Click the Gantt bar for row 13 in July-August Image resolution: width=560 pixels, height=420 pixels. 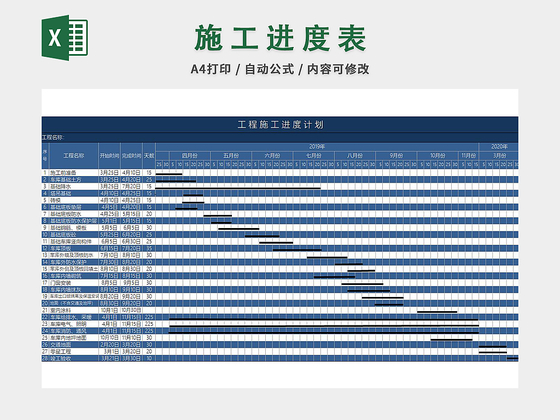click(327, 257)
